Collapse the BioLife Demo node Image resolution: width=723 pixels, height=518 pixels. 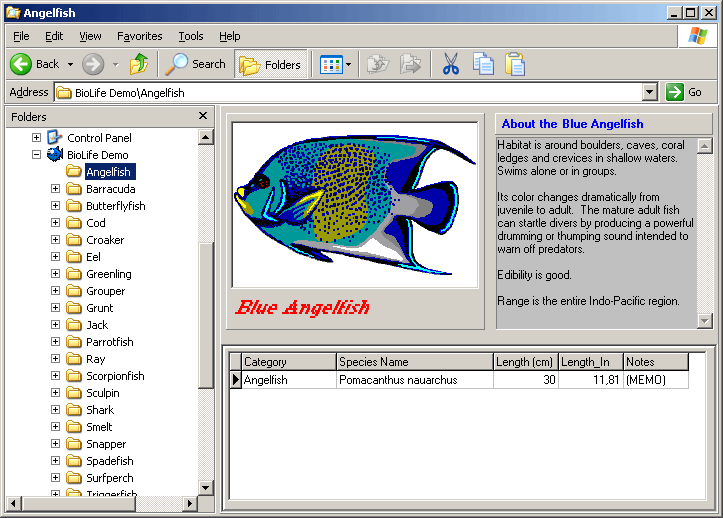[x=36, y=155]
